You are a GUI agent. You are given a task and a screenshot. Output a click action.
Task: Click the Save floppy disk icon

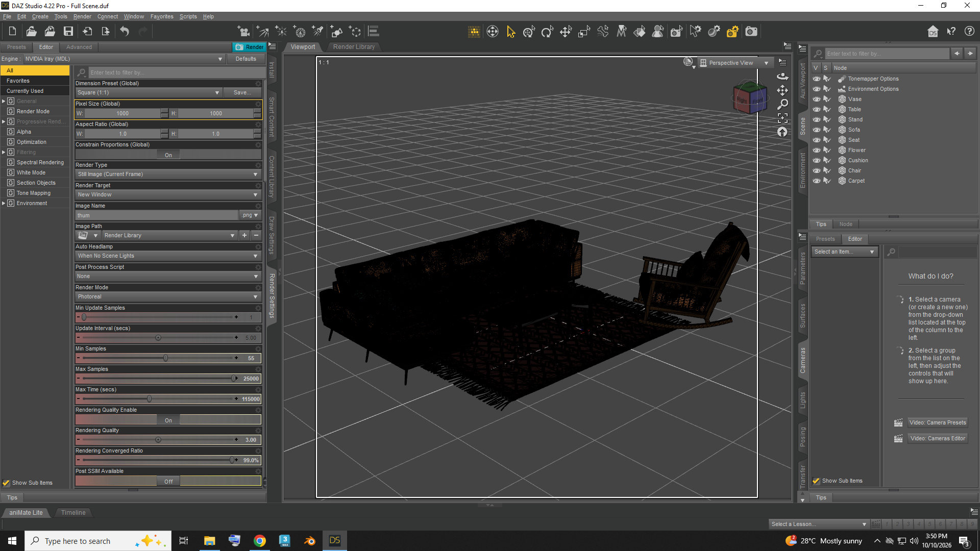coord(68,32)
